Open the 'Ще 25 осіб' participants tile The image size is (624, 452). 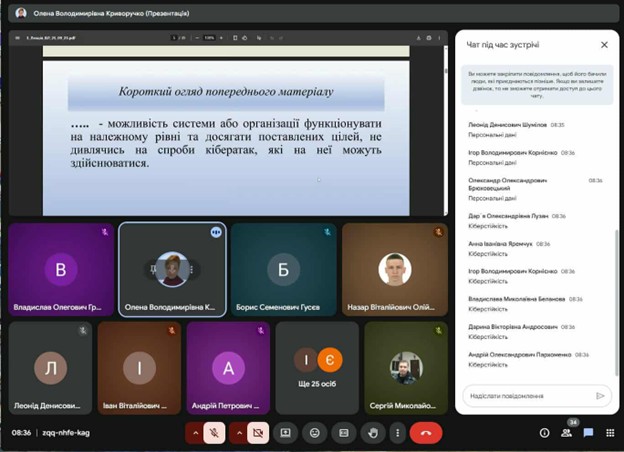click(x=317, y=367)
